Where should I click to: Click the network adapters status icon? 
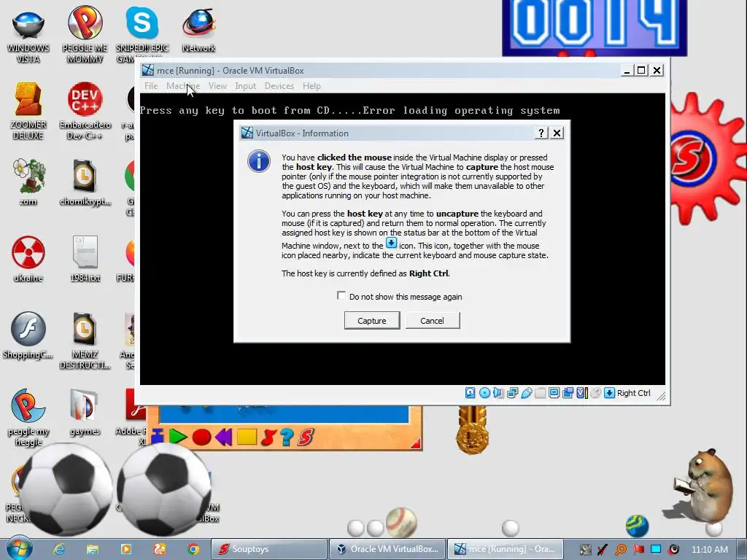[513, 393]
